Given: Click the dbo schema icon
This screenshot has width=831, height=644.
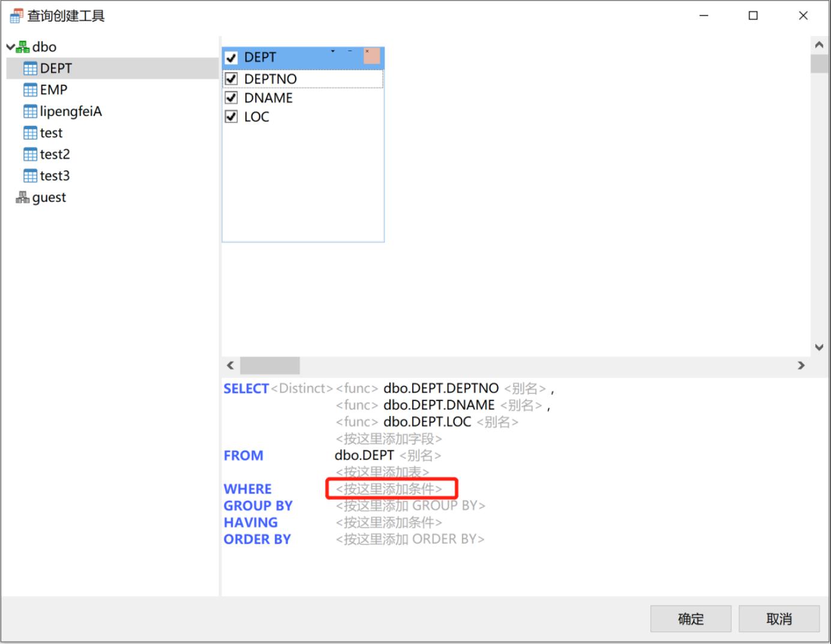Looking at the screenshot, I should pos(23,46).
